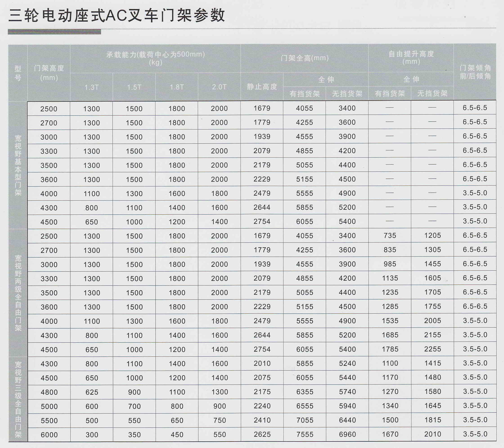Select the mast height 5500 cell
This screenshot has width=504, height=448.
click(49, 421)
